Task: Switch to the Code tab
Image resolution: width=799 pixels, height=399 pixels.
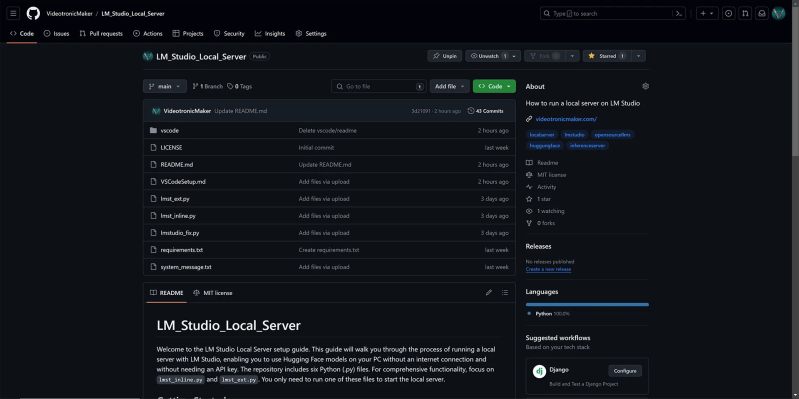Action: (x=22, y=34)
